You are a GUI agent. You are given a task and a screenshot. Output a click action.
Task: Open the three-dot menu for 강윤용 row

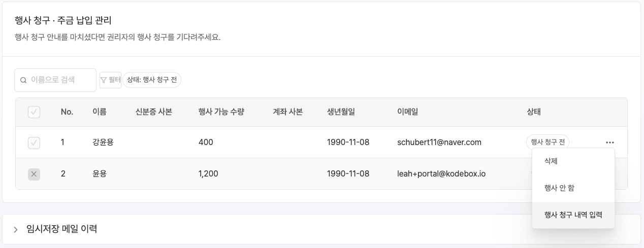pyautogui.click(x=610, y=143)
